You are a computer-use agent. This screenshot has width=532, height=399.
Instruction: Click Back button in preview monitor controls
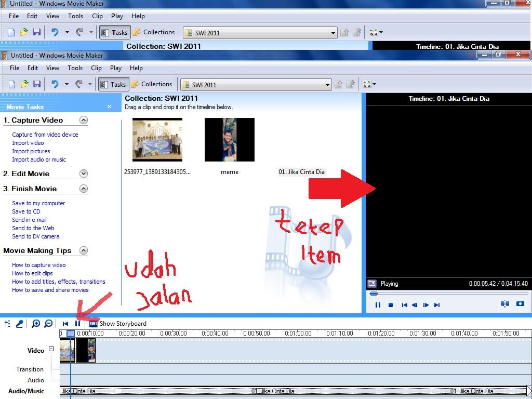(404, 304)
